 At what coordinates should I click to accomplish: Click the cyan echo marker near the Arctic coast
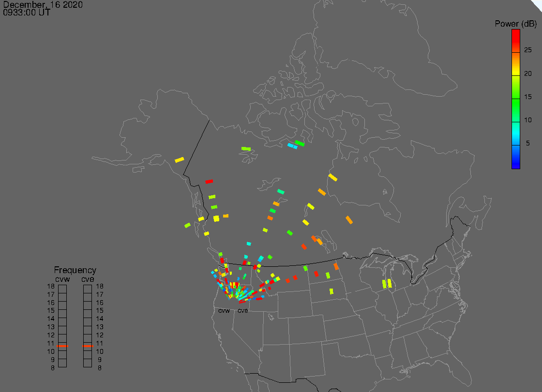(x=292, y=146)
